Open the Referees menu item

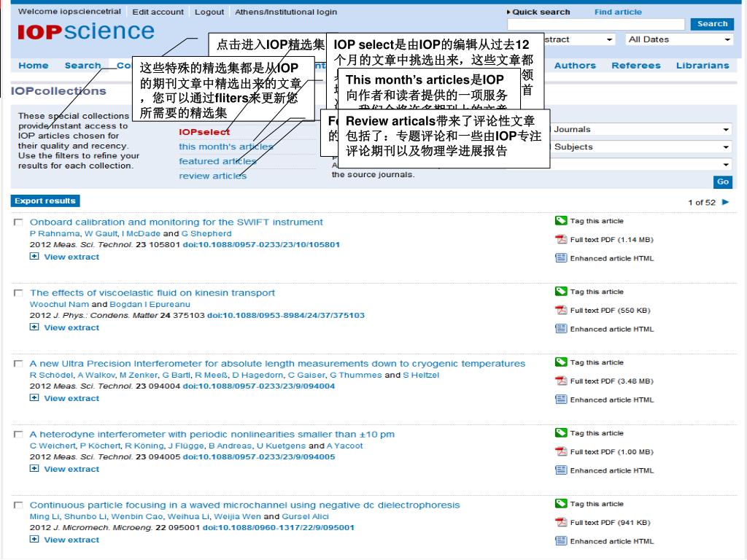pyautogui.click(x=635, y=66)
